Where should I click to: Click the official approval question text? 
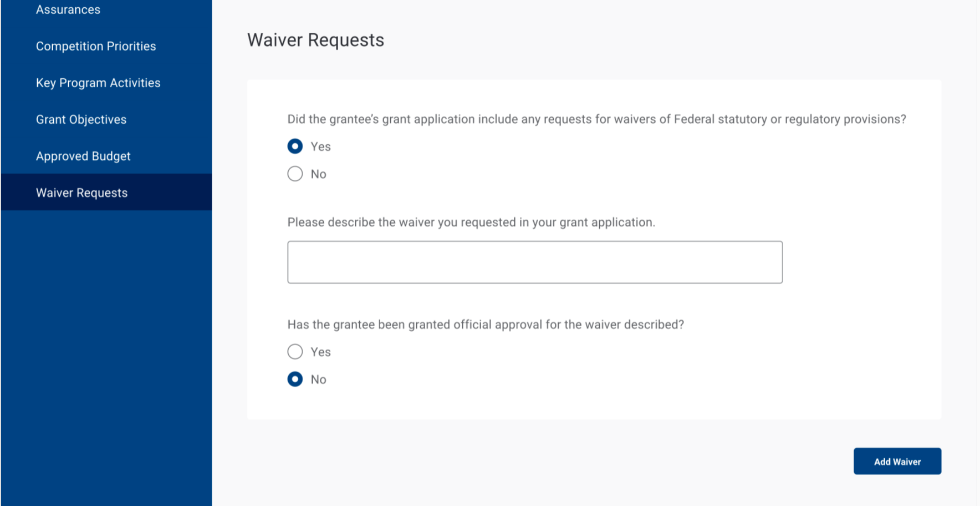coord(486,325)
